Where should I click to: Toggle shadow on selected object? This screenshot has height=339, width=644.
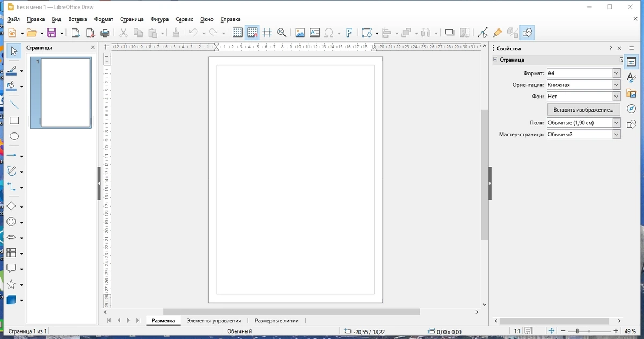tap(450, 33)
